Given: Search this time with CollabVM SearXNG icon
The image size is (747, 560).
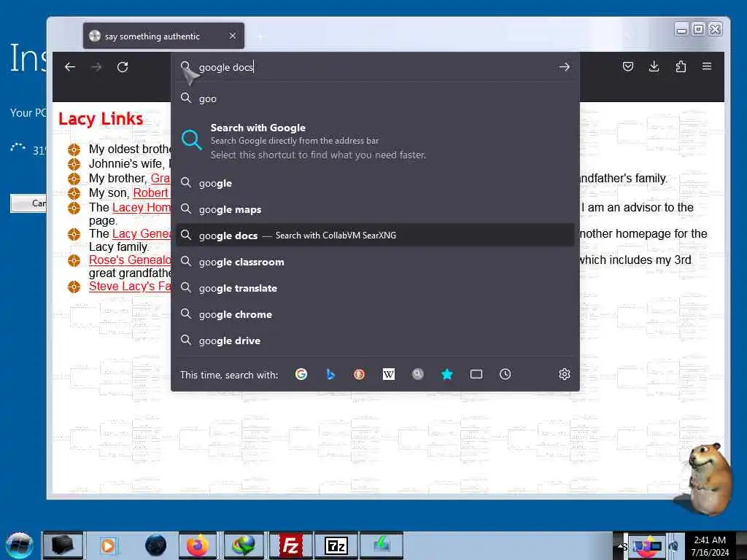Looking at the screenshot, I should pyautogui.click(x=418, y=374).
